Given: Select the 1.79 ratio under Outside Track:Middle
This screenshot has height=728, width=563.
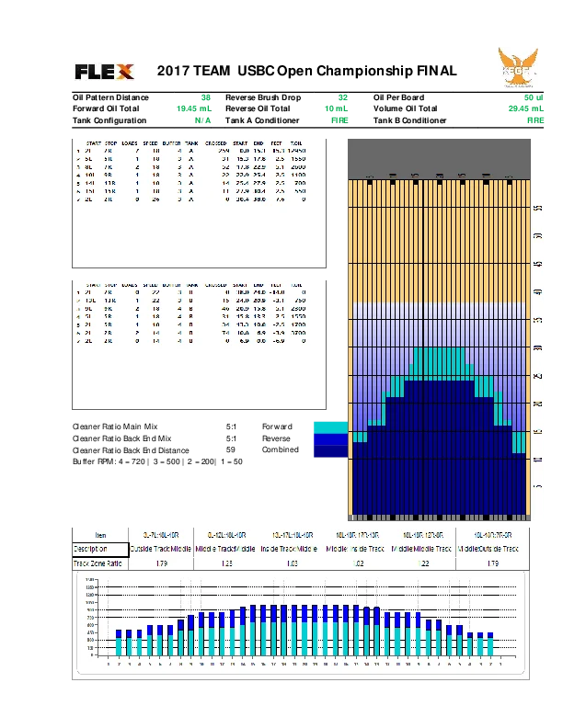Looking at the screenshot, I should [161, 563].
